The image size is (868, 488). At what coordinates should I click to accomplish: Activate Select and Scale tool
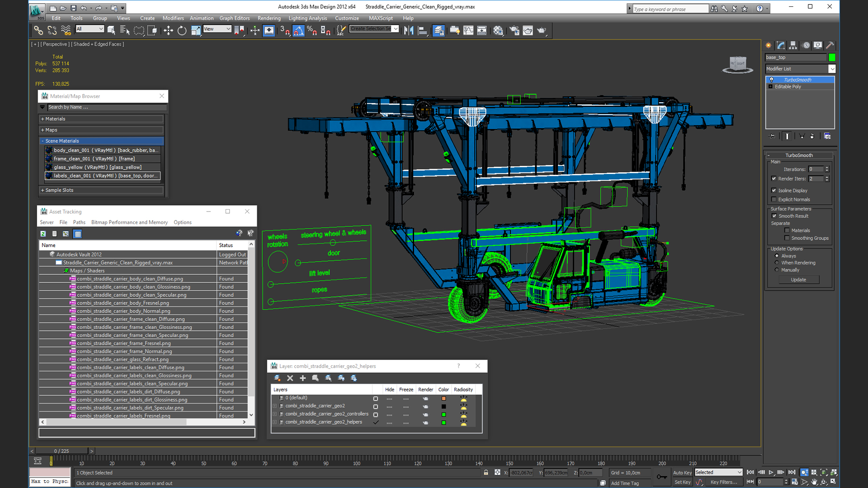[x=196, y=30]
